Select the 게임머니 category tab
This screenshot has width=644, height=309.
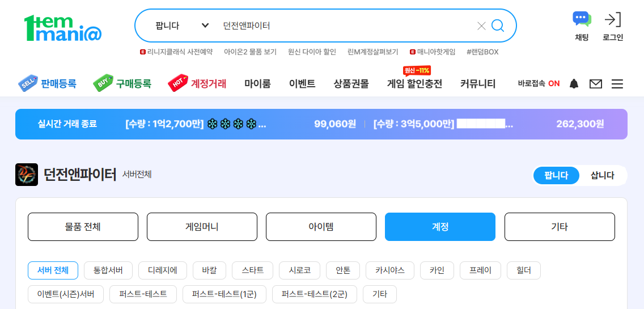202,227
